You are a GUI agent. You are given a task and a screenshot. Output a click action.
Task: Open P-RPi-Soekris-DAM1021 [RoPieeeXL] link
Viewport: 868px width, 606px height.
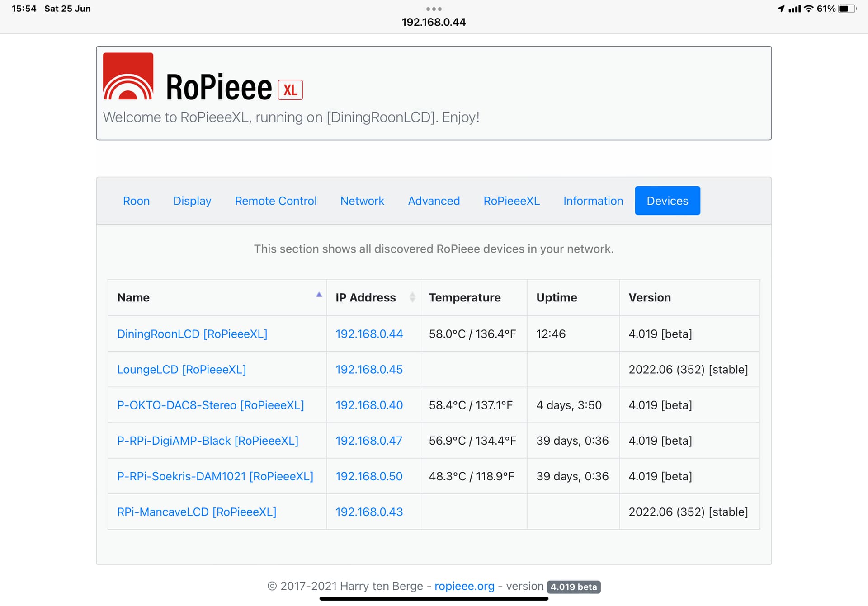click(215, 476)
